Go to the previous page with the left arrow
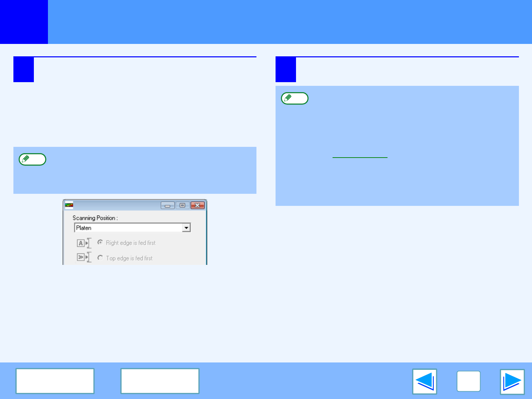Image resolution: width=532 pixels, height=399 pixels. tap(424, 382)
